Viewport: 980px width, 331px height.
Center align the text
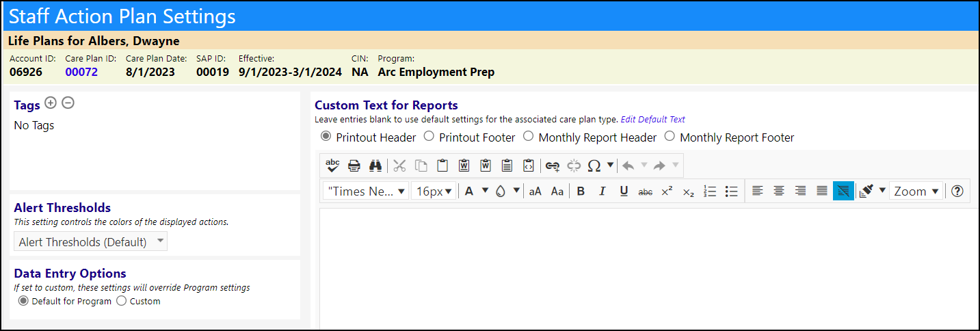778,191
